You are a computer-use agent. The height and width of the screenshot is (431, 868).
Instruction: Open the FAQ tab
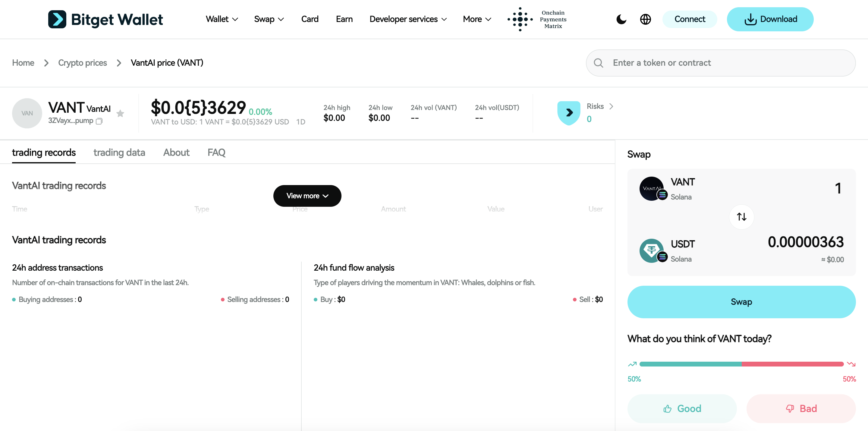point(216,152)
